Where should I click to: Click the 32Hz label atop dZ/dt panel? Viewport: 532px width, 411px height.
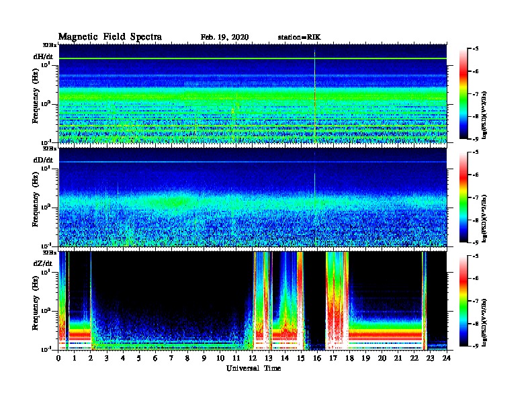[50, 253]
